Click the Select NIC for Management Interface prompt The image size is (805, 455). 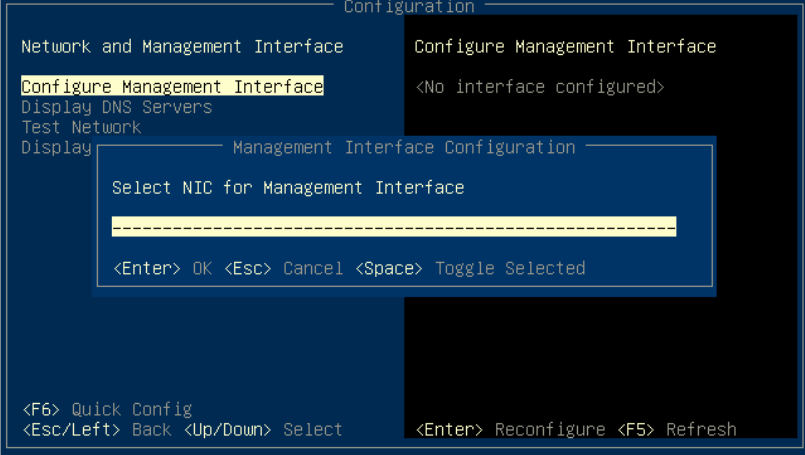pos(288,187)
